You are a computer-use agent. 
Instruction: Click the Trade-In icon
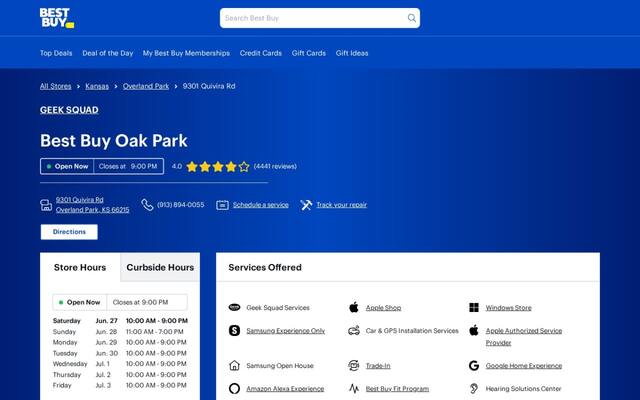tap(354, 365)
